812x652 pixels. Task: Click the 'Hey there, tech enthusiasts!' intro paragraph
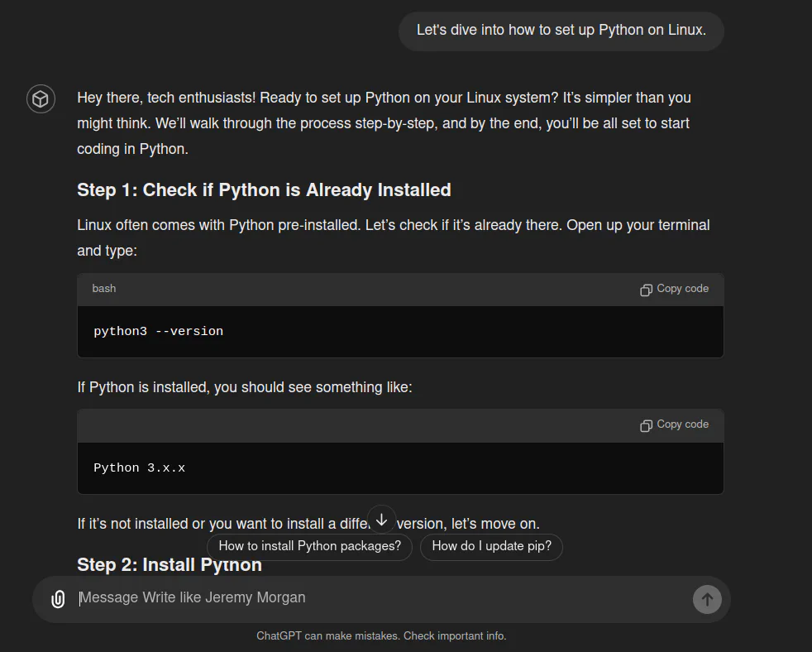pos(385,123)
